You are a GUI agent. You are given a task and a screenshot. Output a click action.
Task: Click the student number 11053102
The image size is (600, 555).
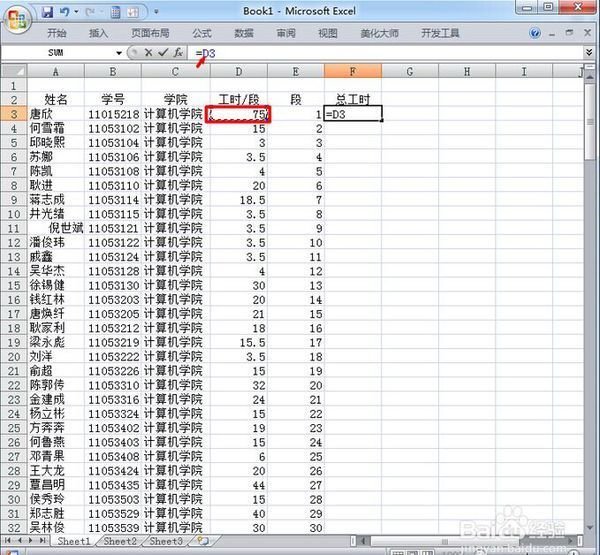pos(113,129)
